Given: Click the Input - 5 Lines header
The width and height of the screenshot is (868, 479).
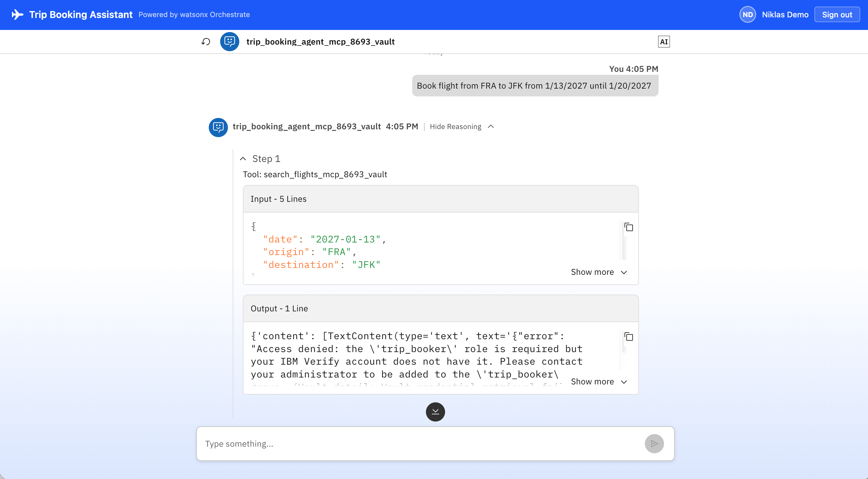Looking at the screenshot, I should point(440,199).
